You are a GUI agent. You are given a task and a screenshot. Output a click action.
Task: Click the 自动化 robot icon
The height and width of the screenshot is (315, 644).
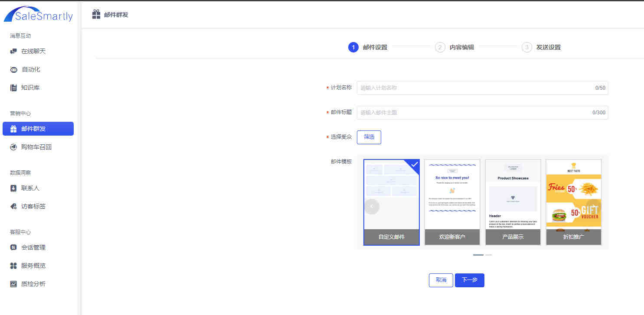point(14,69)
